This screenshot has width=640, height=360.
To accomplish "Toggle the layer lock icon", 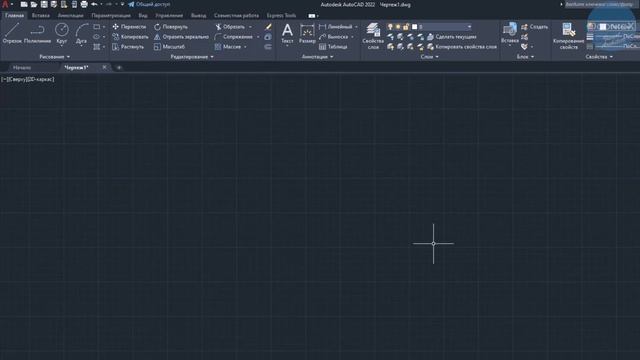I will tap(406, 27).
